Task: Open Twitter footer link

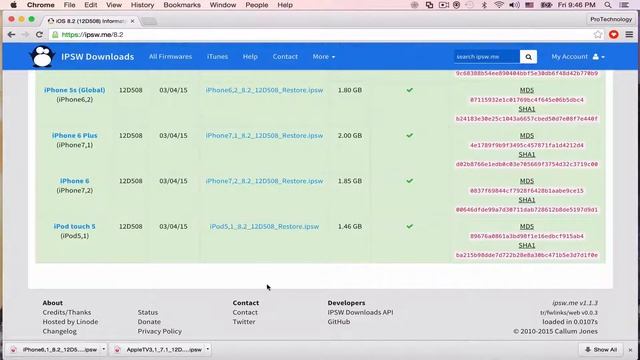Action: coord(244,322)
